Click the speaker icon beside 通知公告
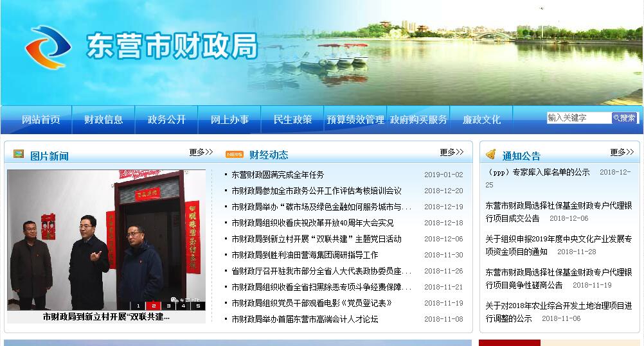Viewport: 644px width, 346px height. [491, 155]
